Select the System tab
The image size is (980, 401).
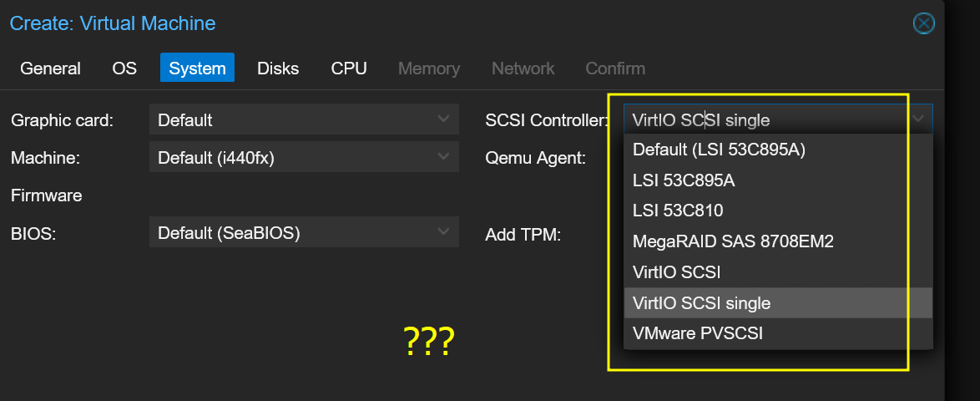(197, 69)
